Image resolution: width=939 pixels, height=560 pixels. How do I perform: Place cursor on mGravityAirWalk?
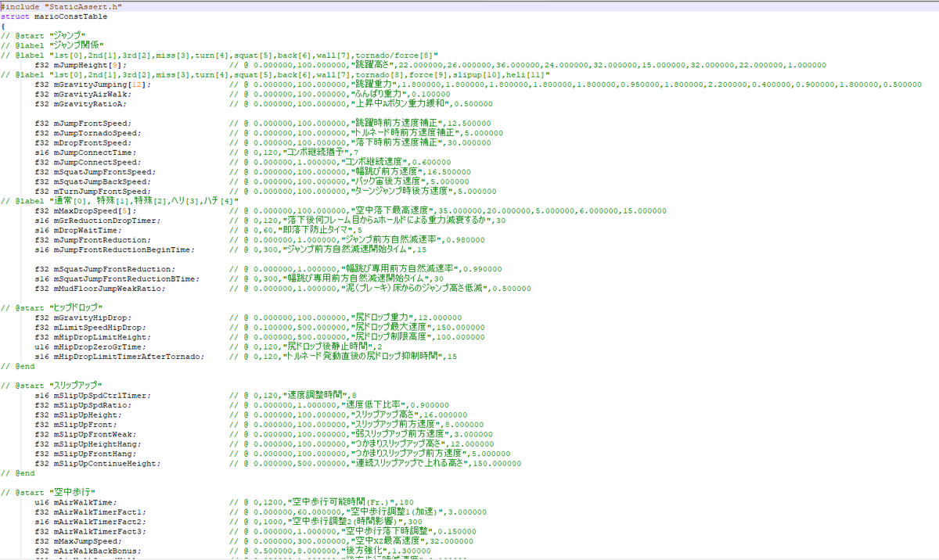(x=88, y=94)
